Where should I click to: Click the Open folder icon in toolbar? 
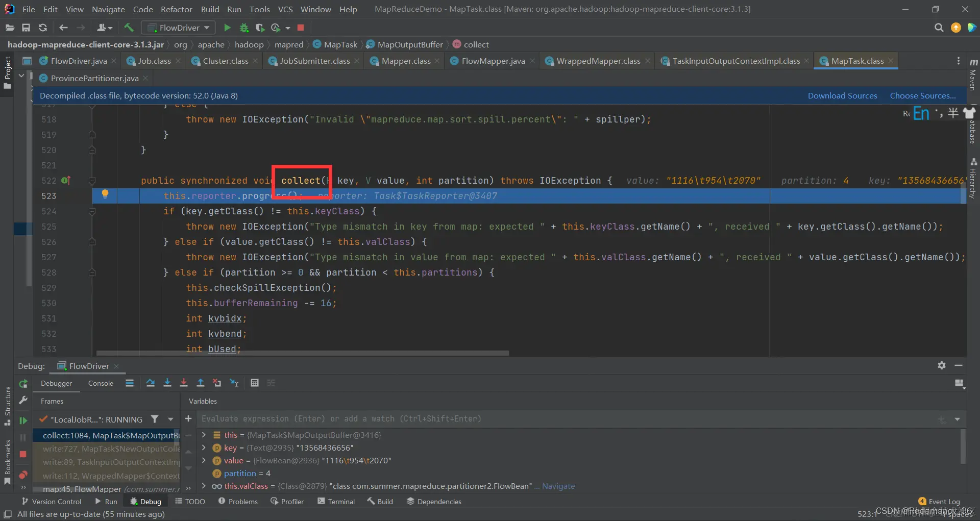[x=9, y=28]
